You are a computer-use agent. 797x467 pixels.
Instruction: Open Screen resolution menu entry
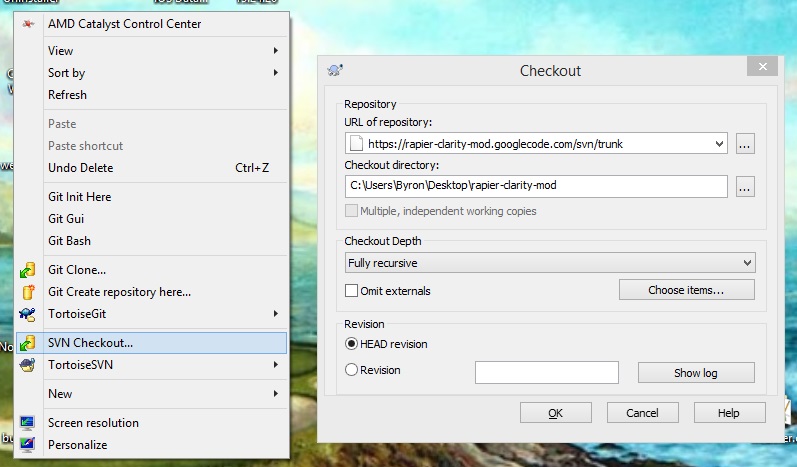[x=151, y=423]
